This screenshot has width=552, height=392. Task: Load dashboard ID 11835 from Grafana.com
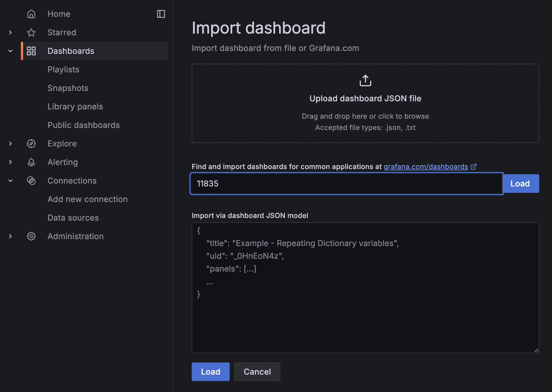[521, 184]
